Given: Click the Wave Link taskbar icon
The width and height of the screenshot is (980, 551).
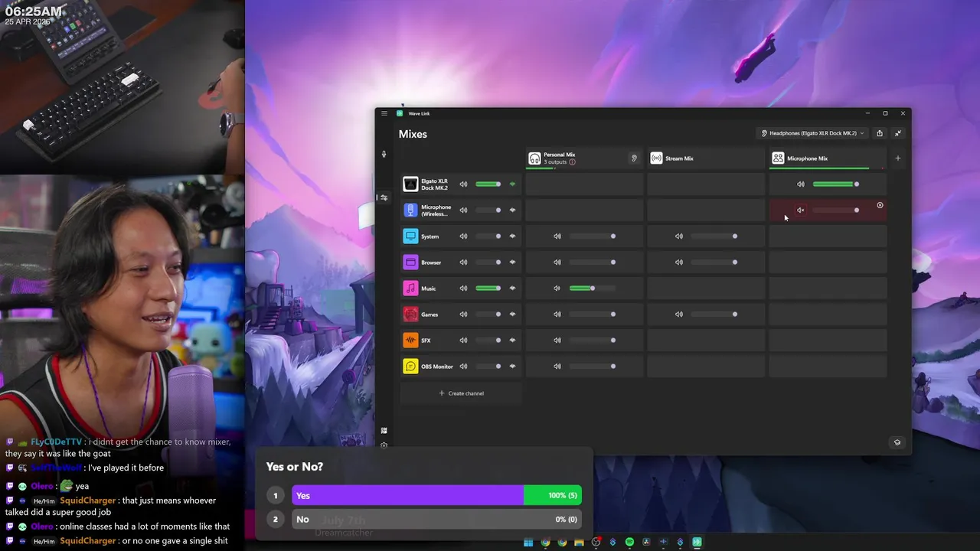Looking at the screenshot, I should tap(697, 543).
